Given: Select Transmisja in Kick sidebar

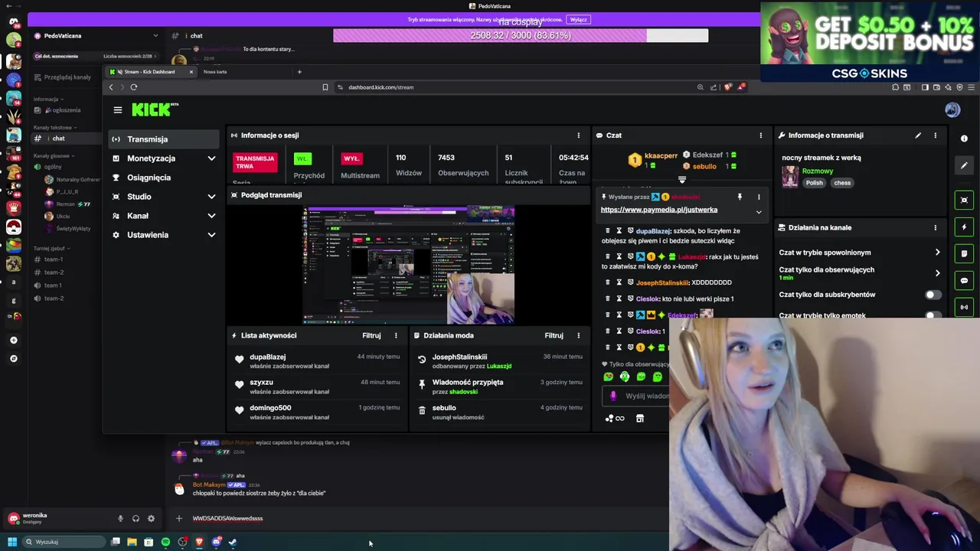Looking at the screenshot, I should (164, 139).
